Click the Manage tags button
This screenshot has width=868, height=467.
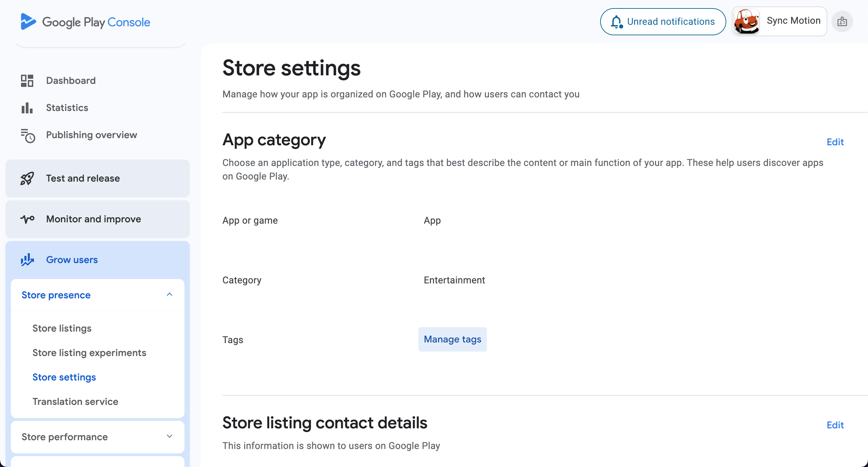[x=453, y=339]
